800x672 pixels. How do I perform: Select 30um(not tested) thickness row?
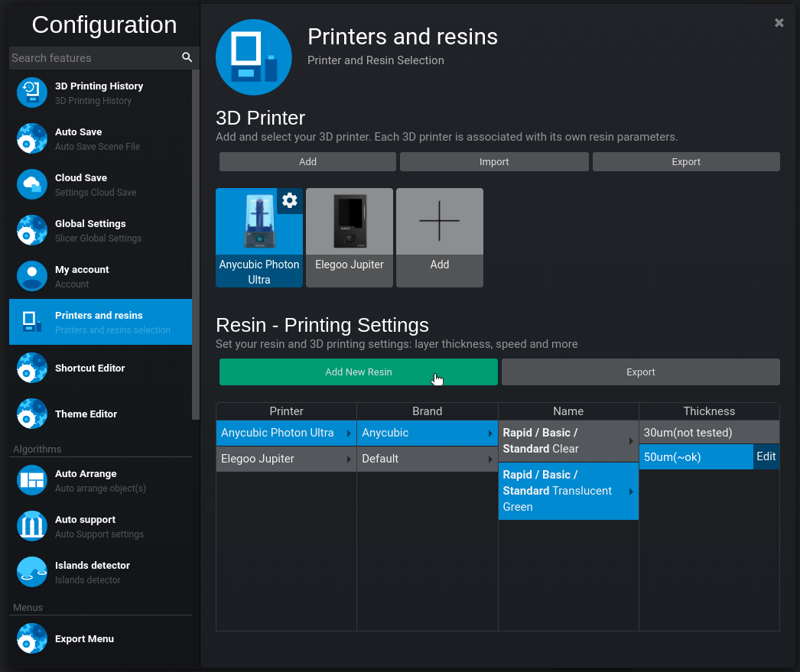click(709, 433)
